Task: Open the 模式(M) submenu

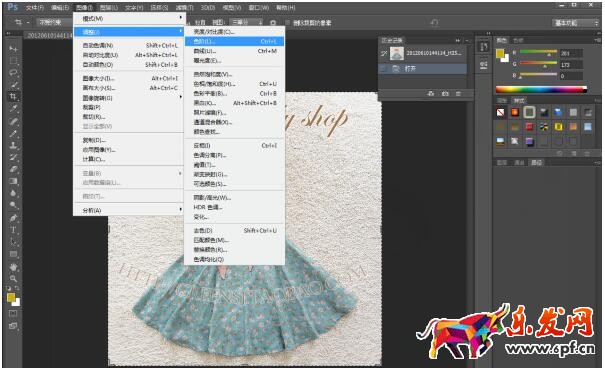Action: [x=128, y=19]
